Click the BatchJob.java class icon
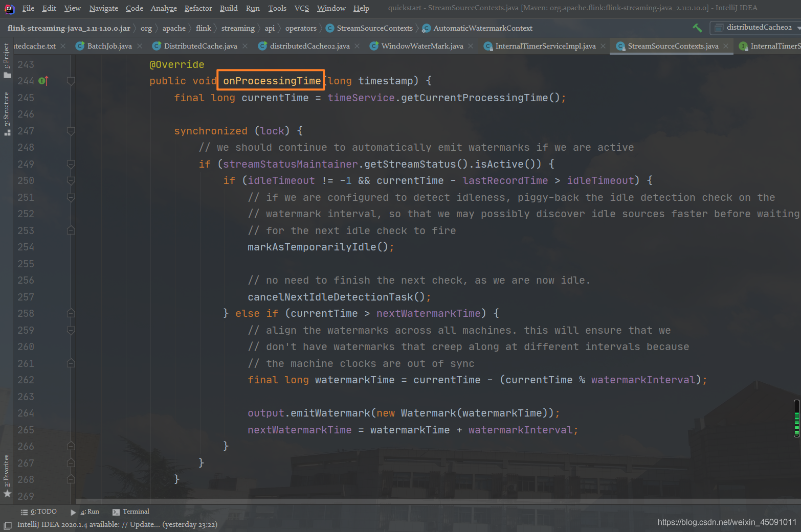 80,46
